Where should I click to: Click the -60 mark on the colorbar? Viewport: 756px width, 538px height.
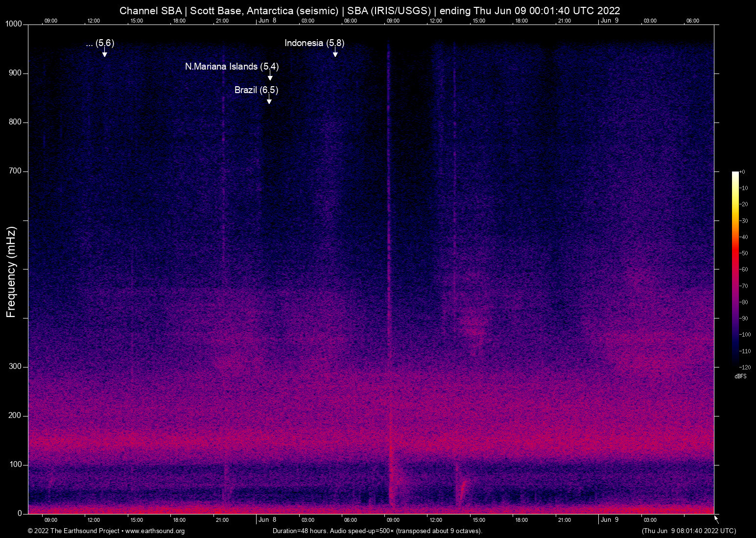[x=743, y=269]
